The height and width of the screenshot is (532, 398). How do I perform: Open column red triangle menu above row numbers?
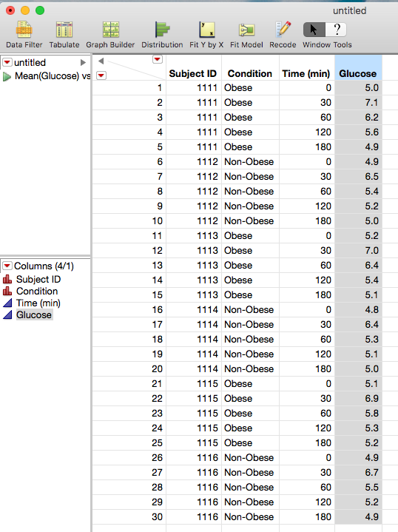click(157, 59)
